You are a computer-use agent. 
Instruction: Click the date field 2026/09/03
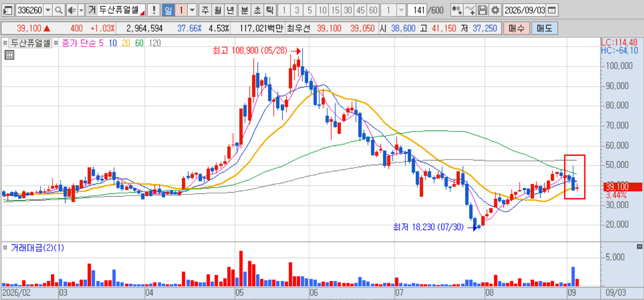tap(524, 10)
